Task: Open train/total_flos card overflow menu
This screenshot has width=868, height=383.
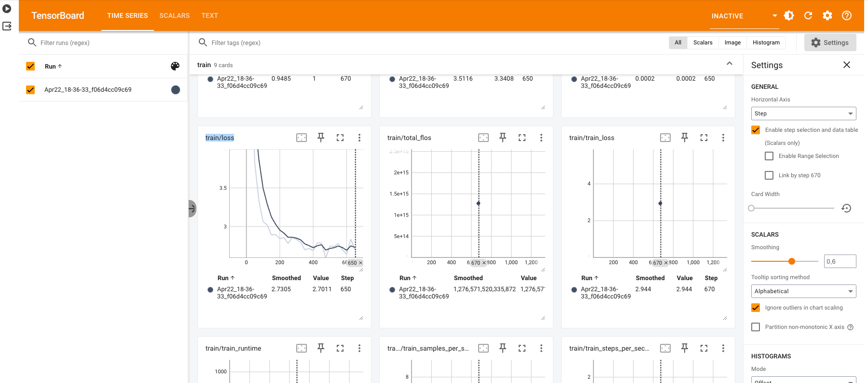Action: [x=541, y=138]
